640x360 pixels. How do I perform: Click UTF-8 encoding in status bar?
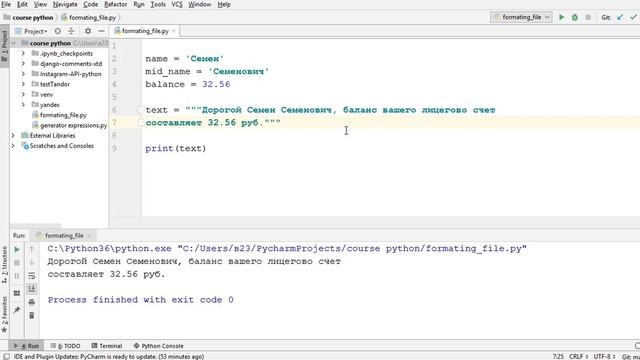(604, 356)
